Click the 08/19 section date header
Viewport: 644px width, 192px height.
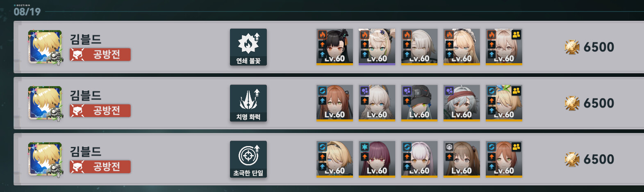(x=27, y=11)
